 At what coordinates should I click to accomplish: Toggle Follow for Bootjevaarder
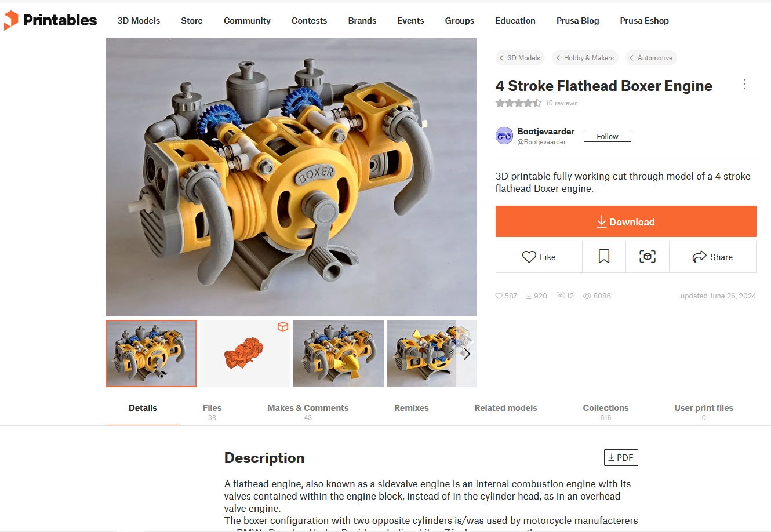click(x=607, y=136)
